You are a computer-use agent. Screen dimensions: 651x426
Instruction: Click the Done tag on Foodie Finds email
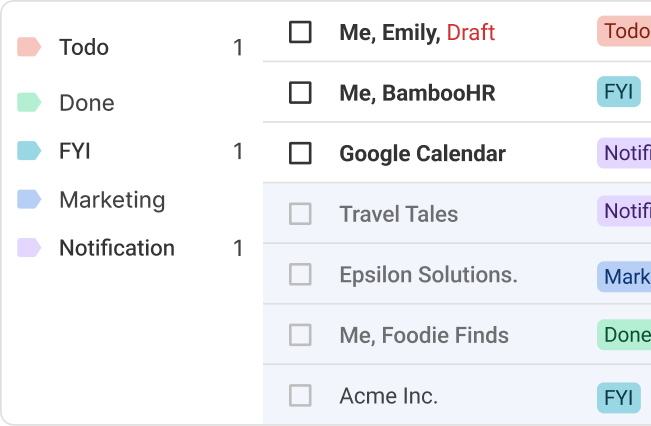tap(625, 335)
